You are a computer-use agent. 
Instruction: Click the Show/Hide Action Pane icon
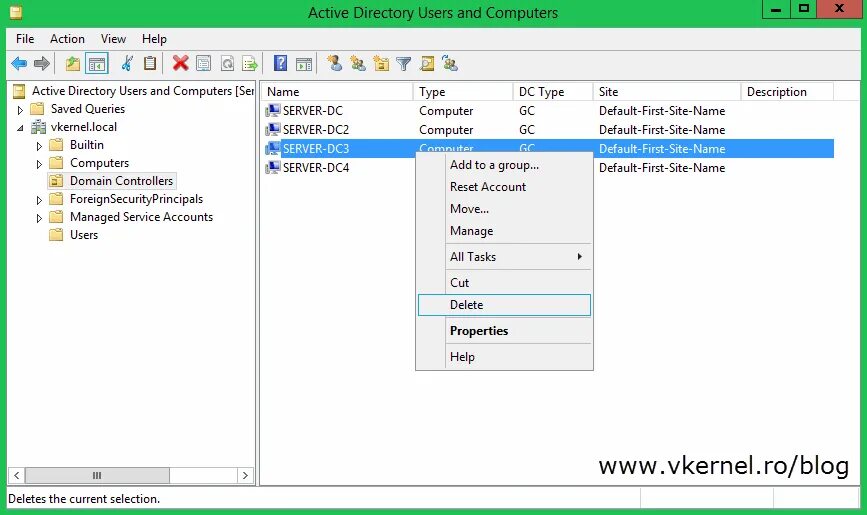click(304, 64)
